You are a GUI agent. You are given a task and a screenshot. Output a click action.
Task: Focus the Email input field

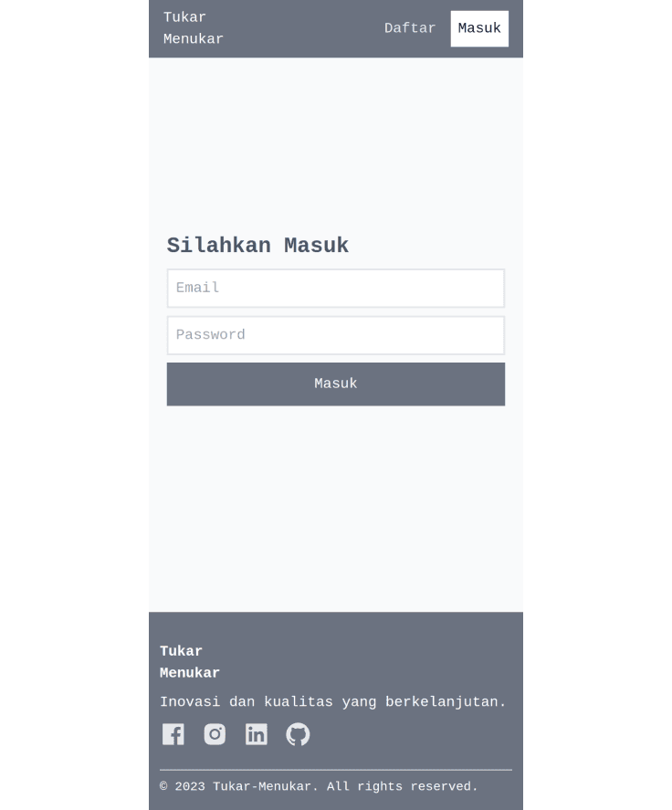336,289
